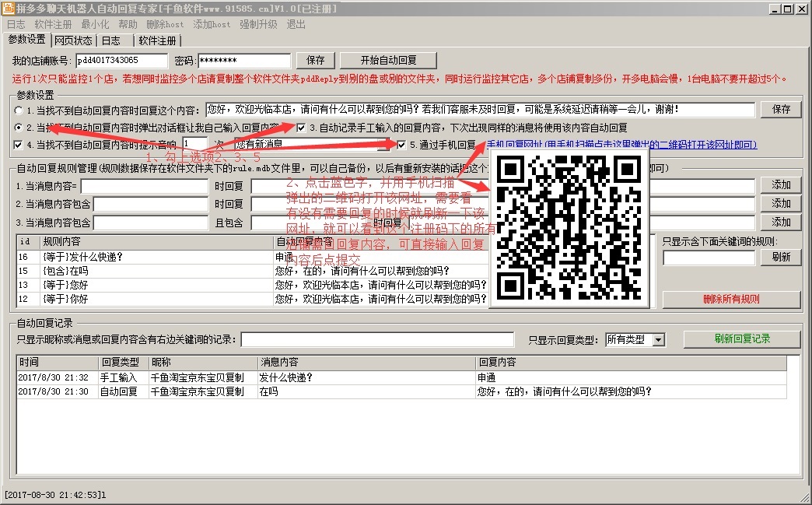Select rule row 13 {等于}您好

[253, 285]
